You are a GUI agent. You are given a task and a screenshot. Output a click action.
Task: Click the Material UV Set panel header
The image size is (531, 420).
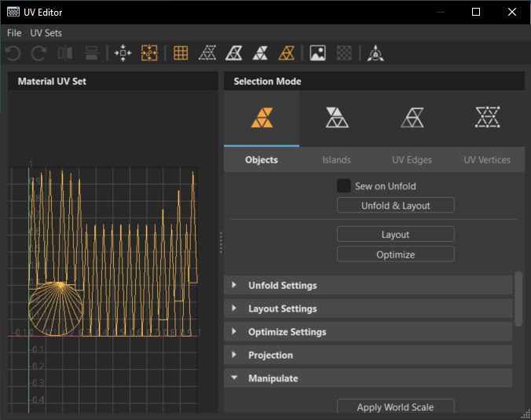click(113, 81)
